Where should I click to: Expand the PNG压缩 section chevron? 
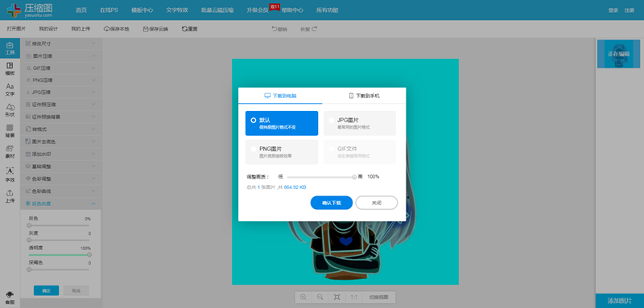tap(93, 80)
